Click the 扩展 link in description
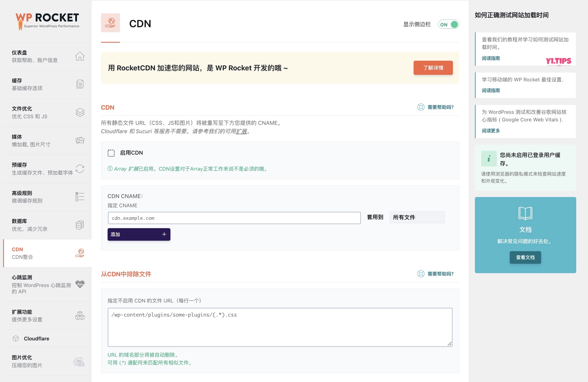 [241, 131]
